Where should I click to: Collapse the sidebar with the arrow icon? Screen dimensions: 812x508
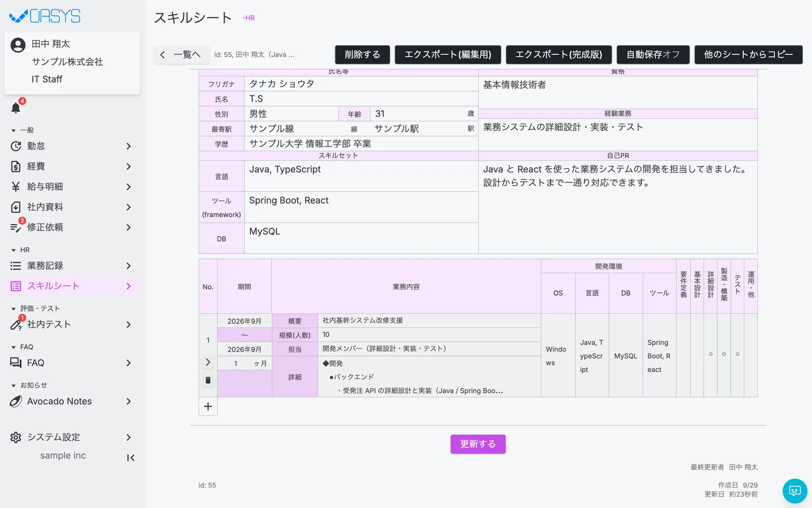click(130, 458)
